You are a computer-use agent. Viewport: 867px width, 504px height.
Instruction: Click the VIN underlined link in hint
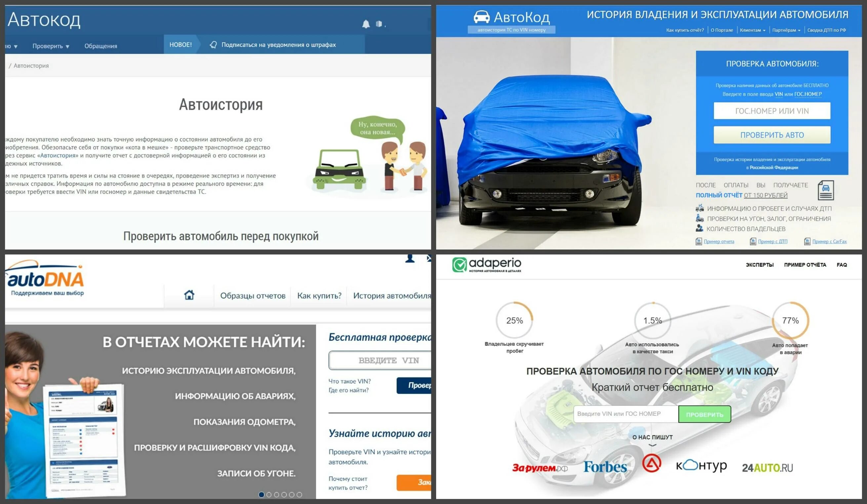[x=779, y=94]
